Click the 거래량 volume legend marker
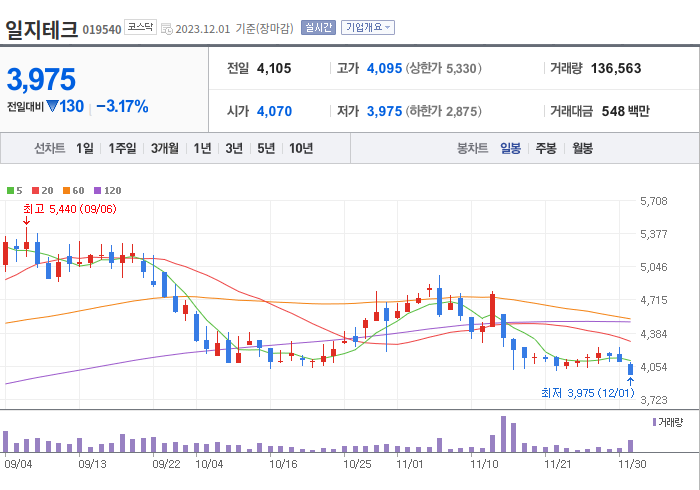700x490 pixels. [654, 422]
